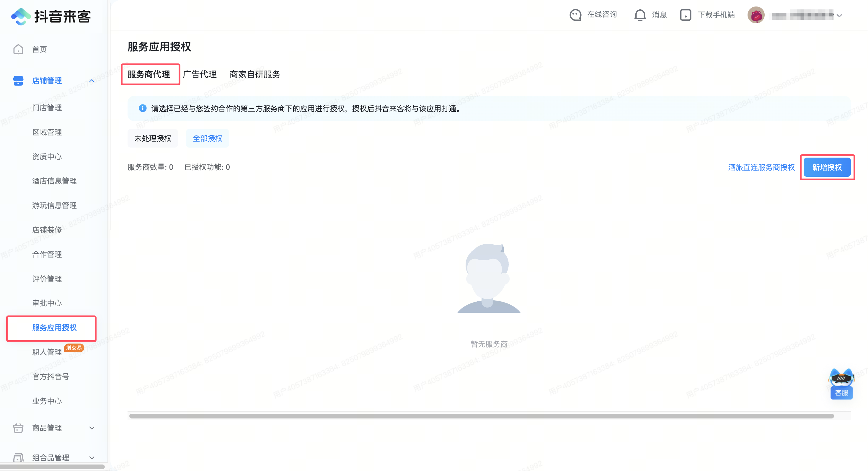This screenshot has height=471, width=868.
Task: Open the account dropdown next to the avatar
Action: click(839, 16)
